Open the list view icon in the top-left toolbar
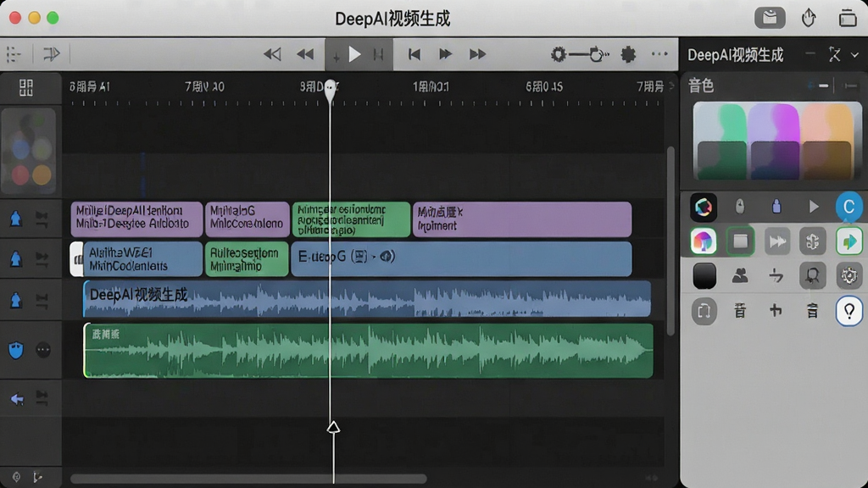868x488 pixels. [x=14, y=54]
